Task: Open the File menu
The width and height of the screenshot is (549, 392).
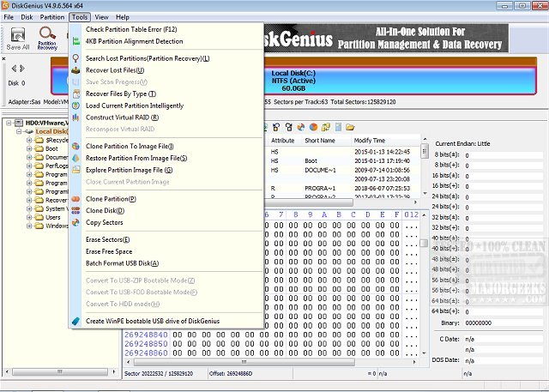Action: point(9,17)
